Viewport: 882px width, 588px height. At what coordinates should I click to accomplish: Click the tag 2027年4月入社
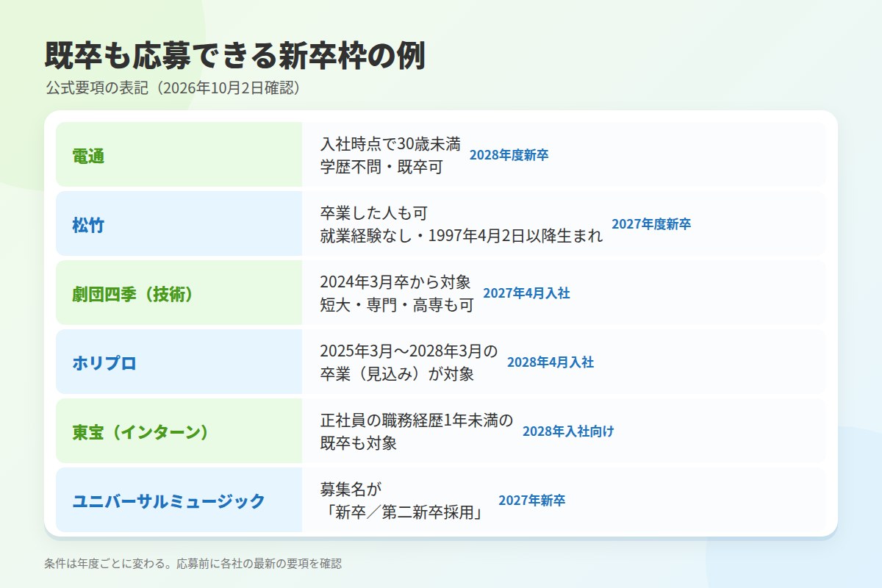click(526, 293)
